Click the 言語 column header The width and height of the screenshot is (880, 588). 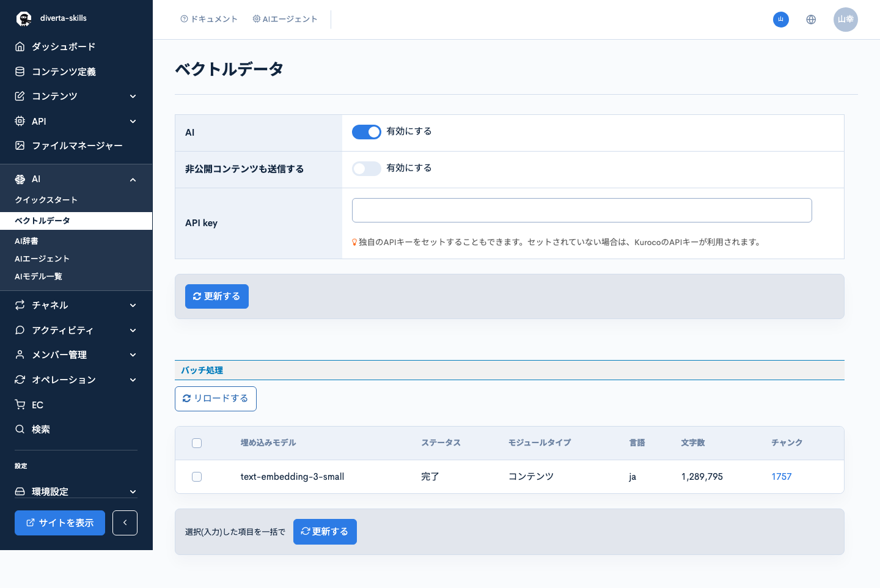coord(637,443)
